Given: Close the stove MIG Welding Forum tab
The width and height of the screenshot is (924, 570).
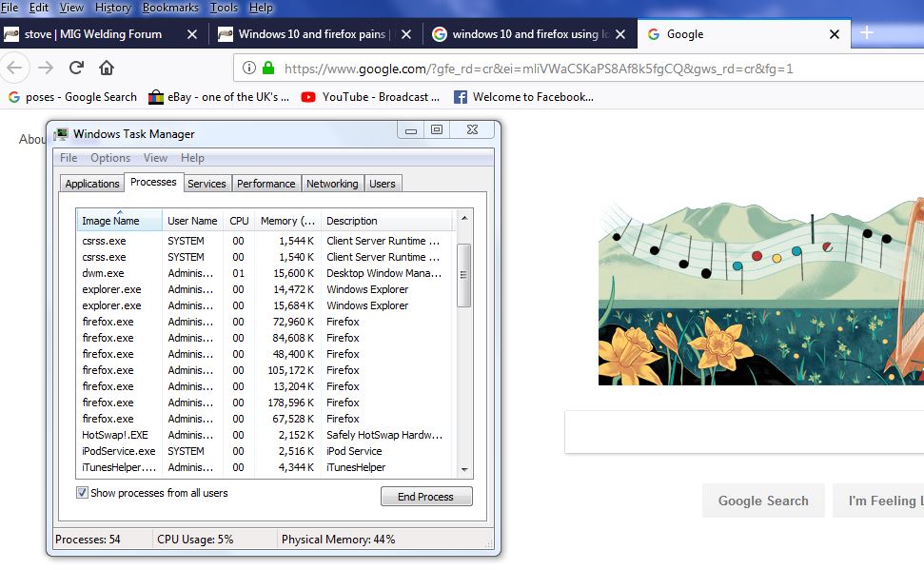Looking at the screenshot, I should click(192, 34).
